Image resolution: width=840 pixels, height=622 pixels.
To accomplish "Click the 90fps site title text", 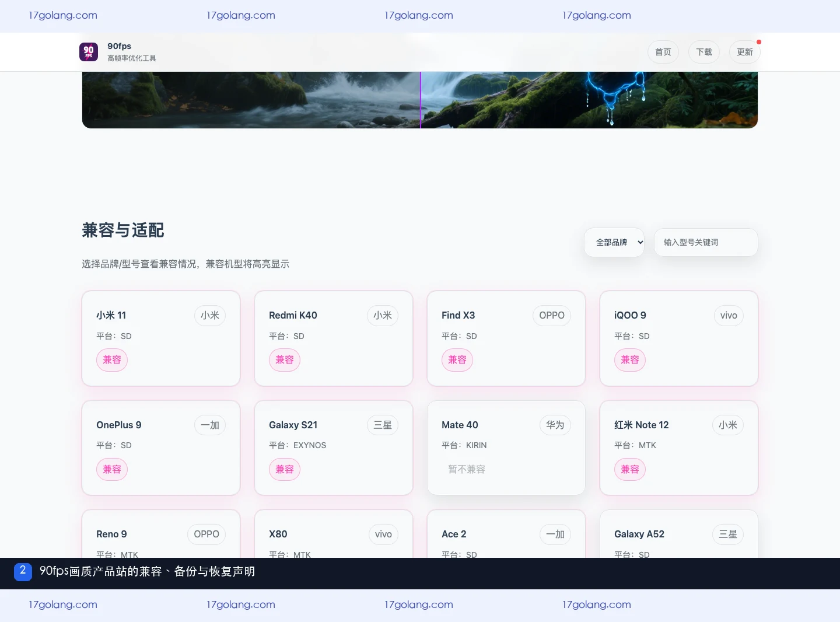I will tap(120, 46).
